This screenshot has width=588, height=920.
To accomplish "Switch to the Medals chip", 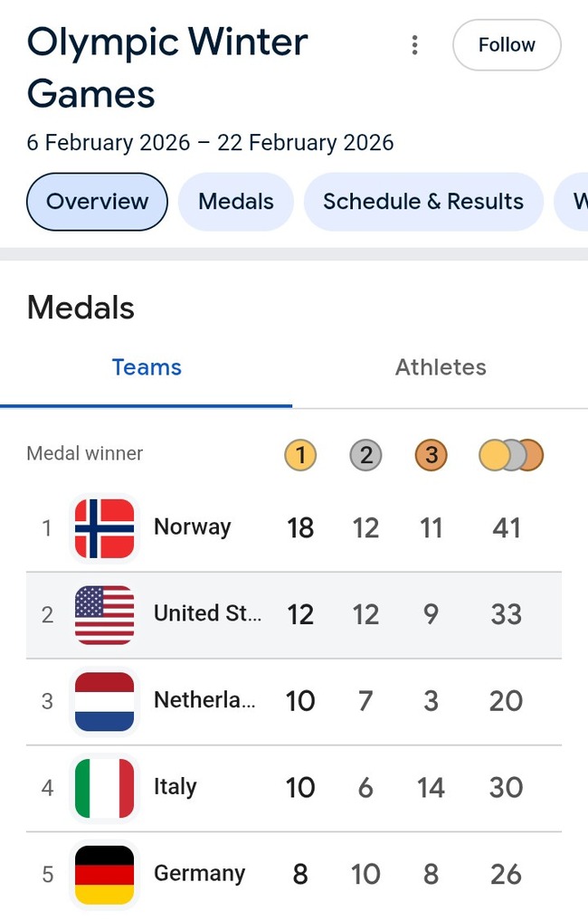I will coord(236,201).
